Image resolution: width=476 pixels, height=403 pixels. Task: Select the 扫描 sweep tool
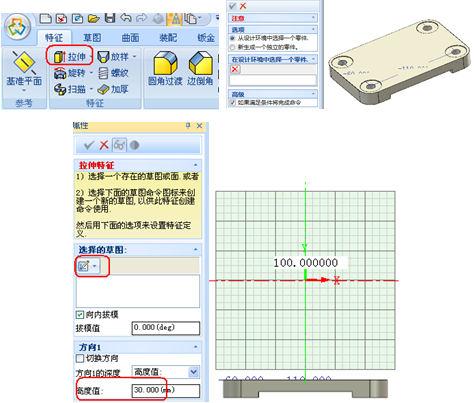[70, 89]
